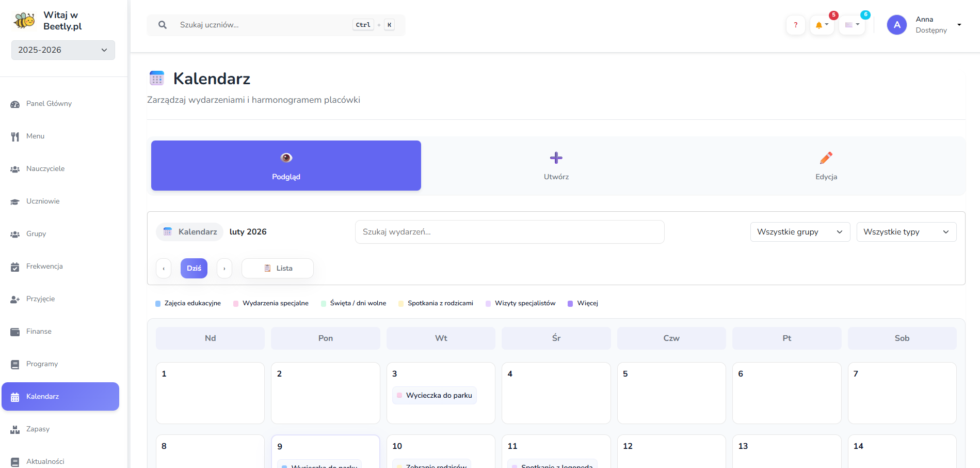This screenshot has width=980, height=468.
Task: Toggle the Wydarzenia specjalne legend filter
Action: point(271,303)
